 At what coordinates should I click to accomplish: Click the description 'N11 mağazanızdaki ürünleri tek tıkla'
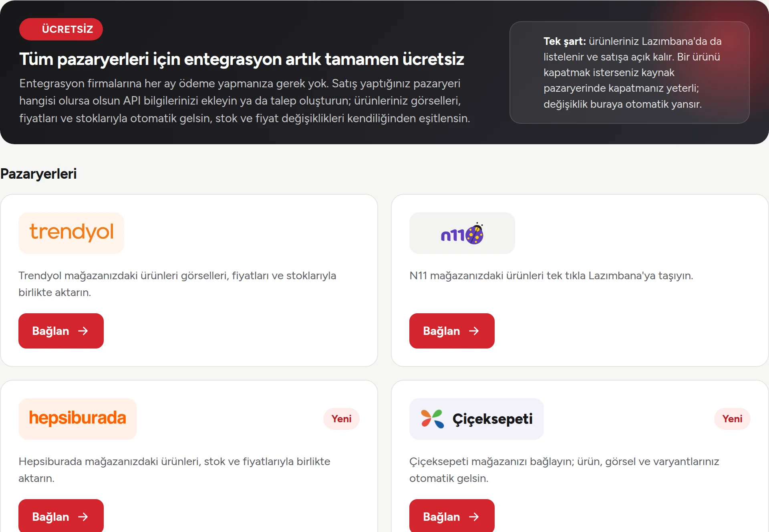pyautogui.click(x=551, y=276)
